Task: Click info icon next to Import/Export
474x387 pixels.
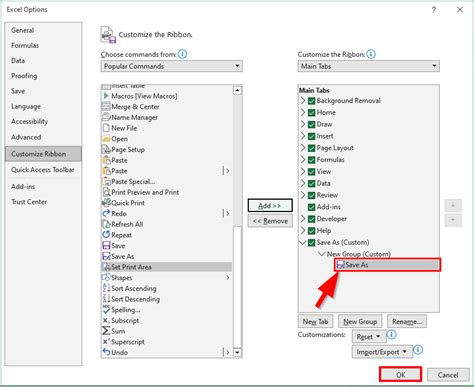Action: tap(418, 350)
